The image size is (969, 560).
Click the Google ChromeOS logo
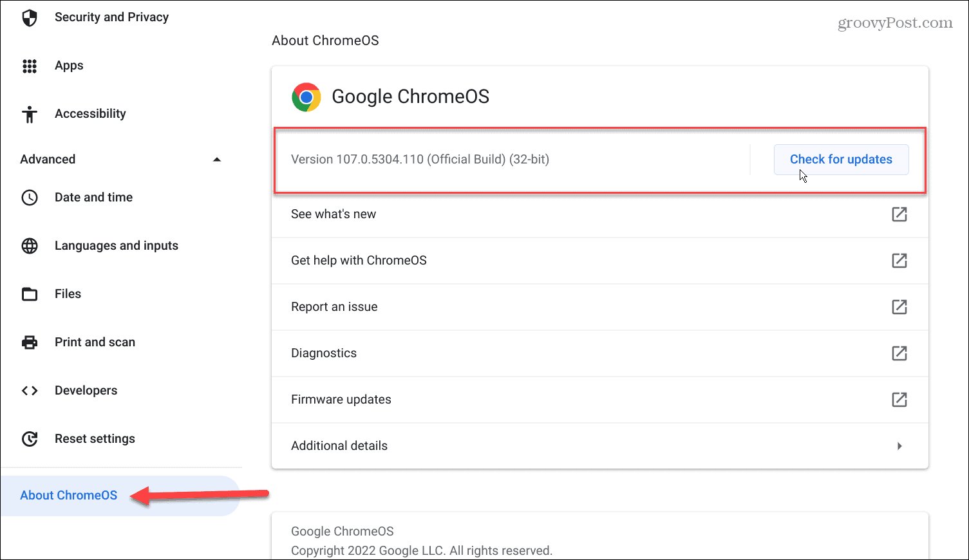click(x=306, y=96)
